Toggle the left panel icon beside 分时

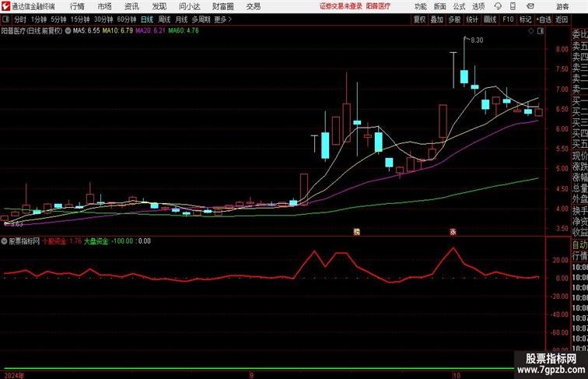5,19
